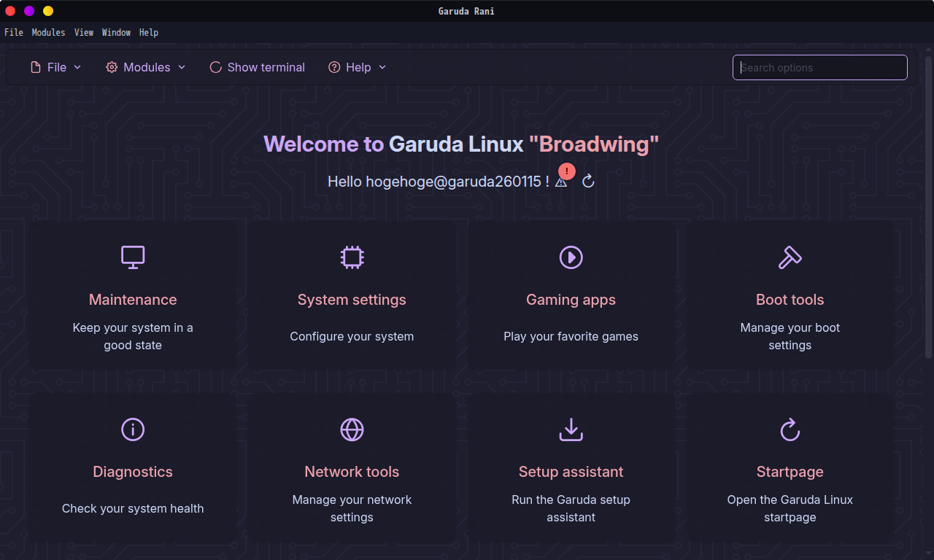Click the download icon on the Setup assistant card
The height and width of the screenshot is (560, 934).
coord(571,429)
